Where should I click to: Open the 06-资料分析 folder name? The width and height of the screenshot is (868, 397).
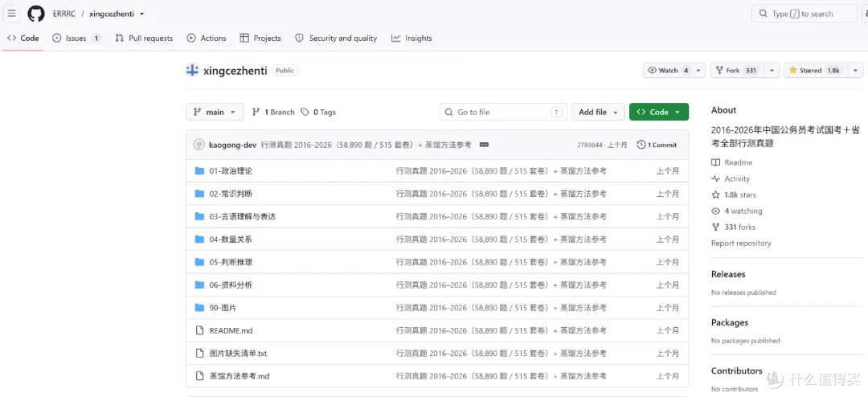coord(231,284)
